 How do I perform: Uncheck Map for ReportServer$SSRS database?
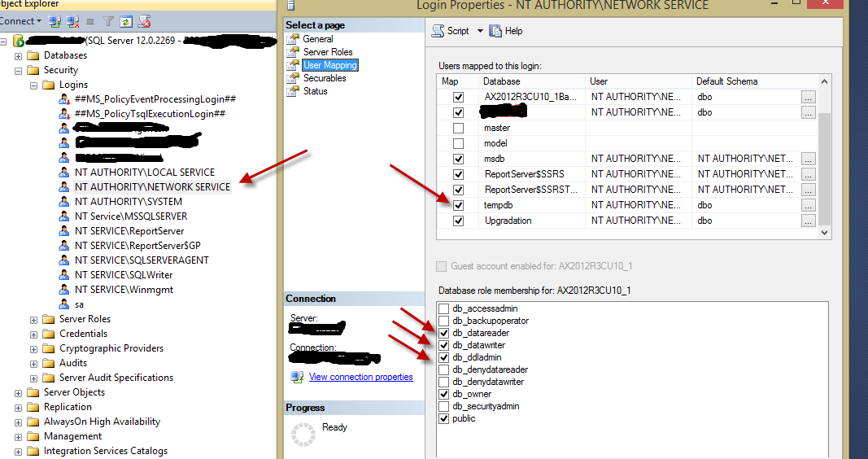458,174
